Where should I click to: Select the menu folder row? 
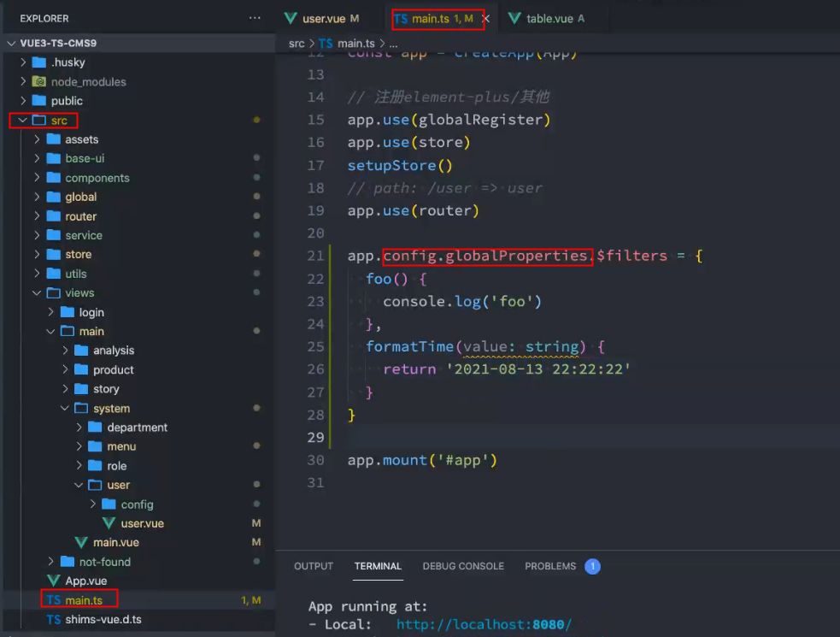[139, 446]
